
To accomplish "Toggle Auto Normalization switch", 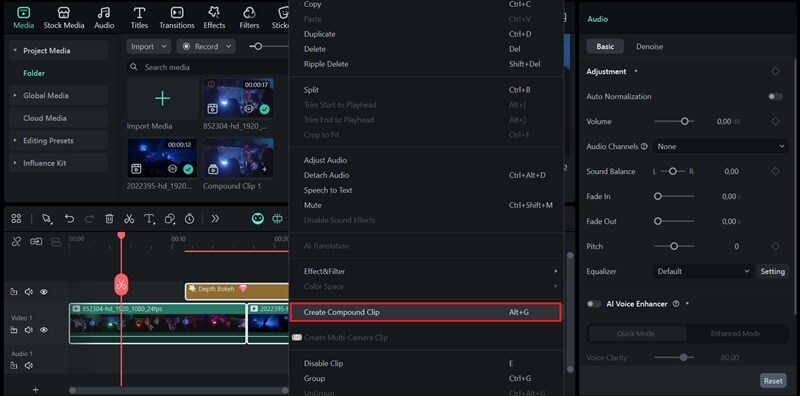I will (x=775, y=96).
